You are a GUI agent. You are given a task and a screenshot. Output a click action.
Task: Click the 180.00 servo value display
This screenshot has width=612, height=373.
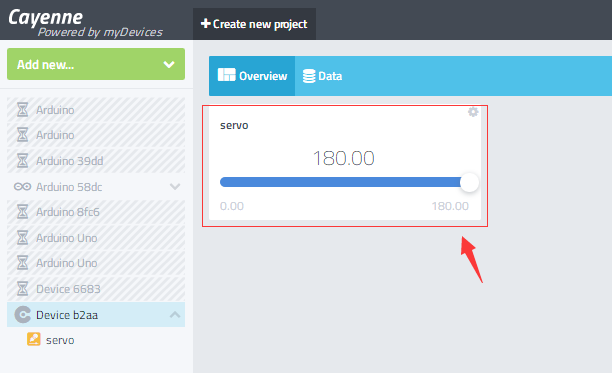click(344, 158)
